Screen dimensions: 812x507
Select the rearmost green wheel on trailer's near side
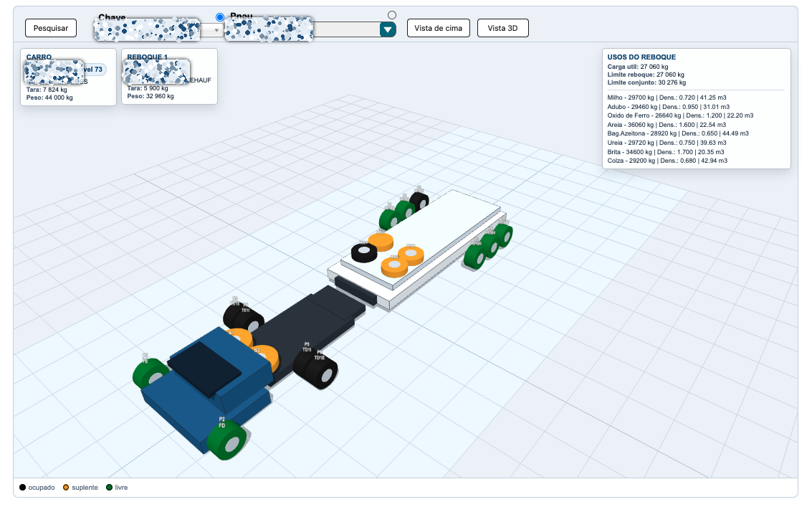[x=502, y=234]
